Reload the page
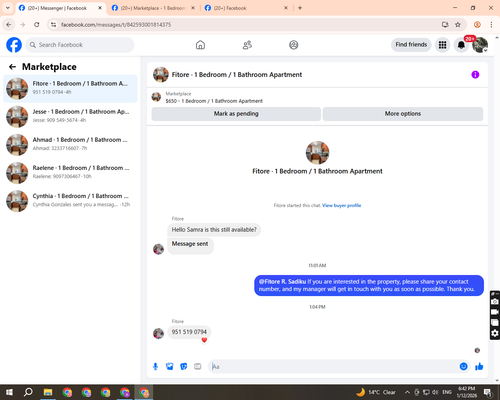Viewport: 500px width, 400px height. coord(37,25)
